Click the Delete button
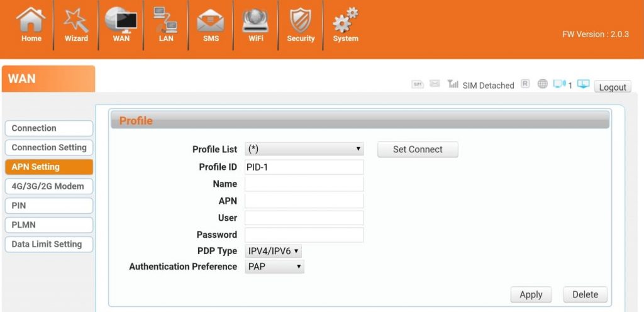 pyautogui.click(x=586, y=295)
